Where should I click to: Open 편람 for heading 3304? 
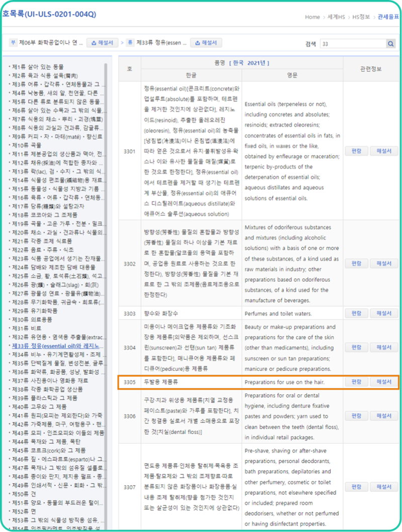[357, 348]
